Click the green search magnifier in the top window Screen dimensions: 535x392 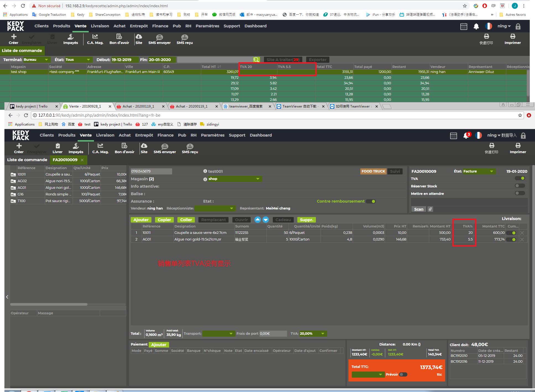[256, 60]
